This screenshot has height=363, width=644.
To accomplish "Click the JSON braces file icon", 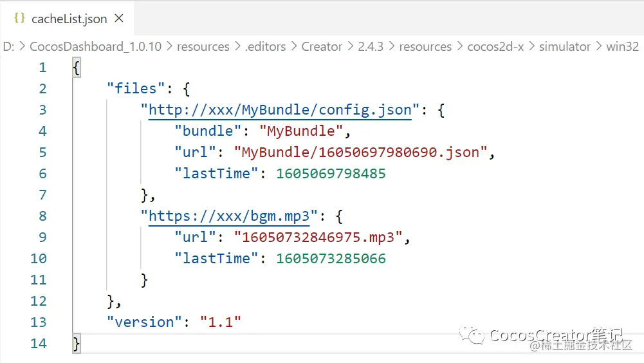I will [x=19, y=18].
